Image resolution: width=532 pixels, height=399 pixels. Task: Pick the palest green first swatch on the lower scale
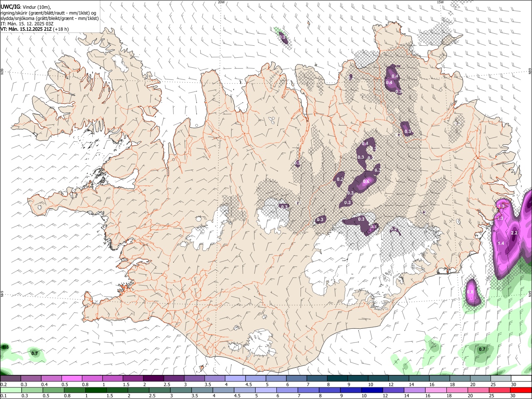11,390
